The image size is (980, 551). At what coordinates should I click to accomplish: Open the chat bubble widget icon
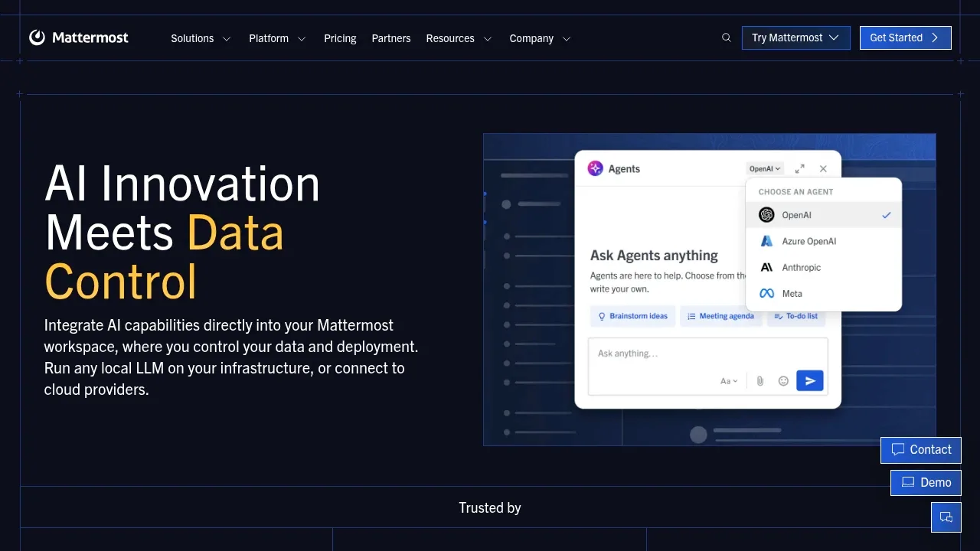[x=946, y=517]
